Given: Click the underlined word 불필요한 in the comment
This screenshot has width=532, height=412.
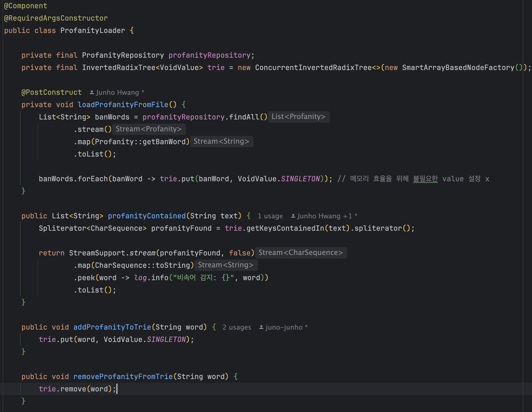Looking at the screenshot, I should (425, 179).
